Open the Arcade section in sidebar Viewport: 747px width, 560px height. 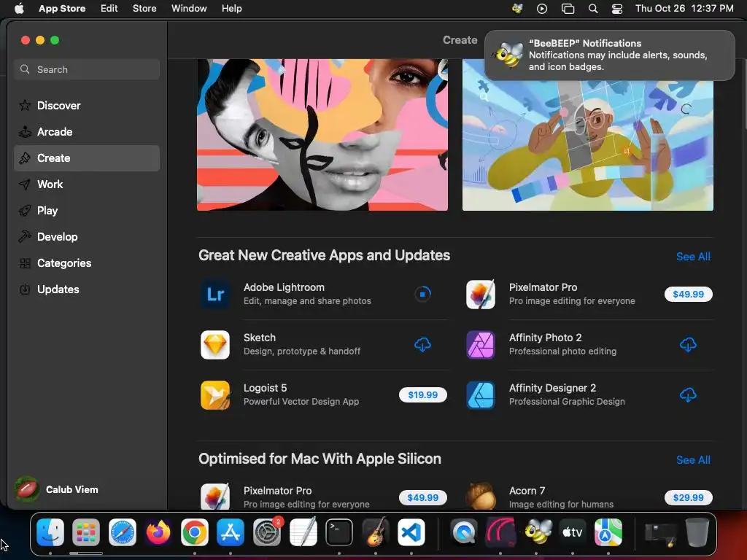pos(87,131)
